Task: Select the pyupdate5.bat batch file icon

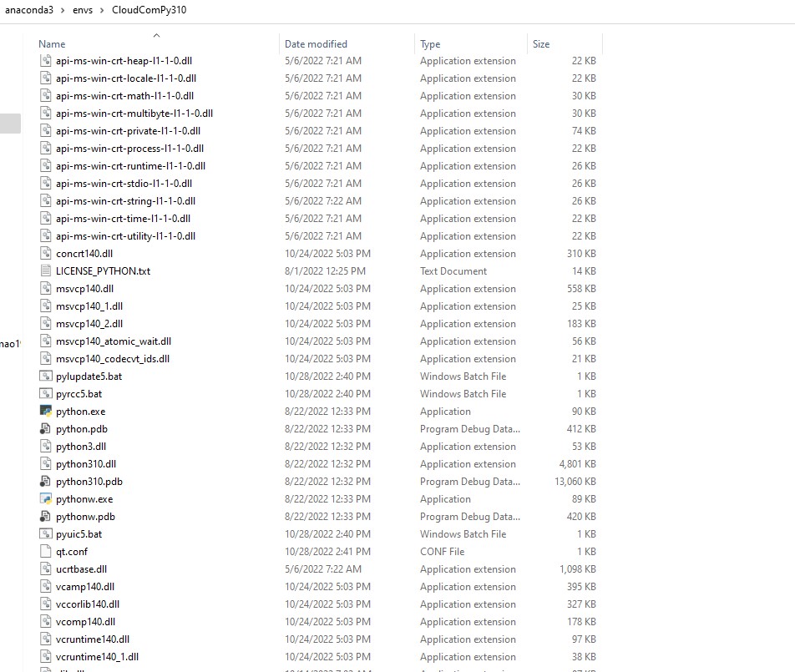Action: 45,376
